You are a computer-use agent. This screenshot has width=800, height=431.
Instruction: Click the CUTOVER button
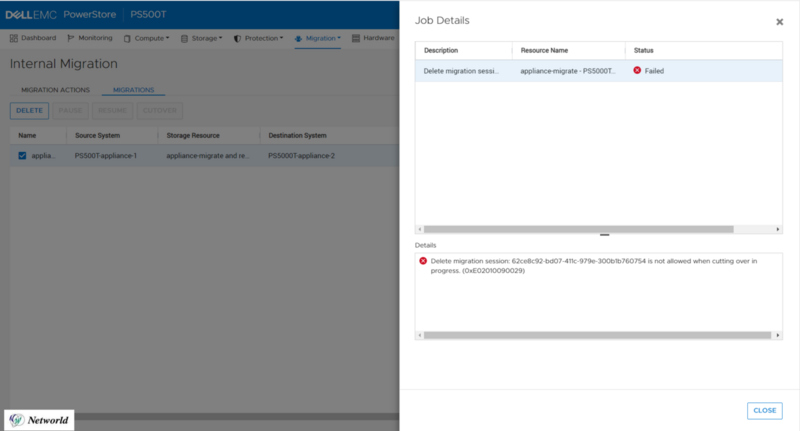coord(160,111)
